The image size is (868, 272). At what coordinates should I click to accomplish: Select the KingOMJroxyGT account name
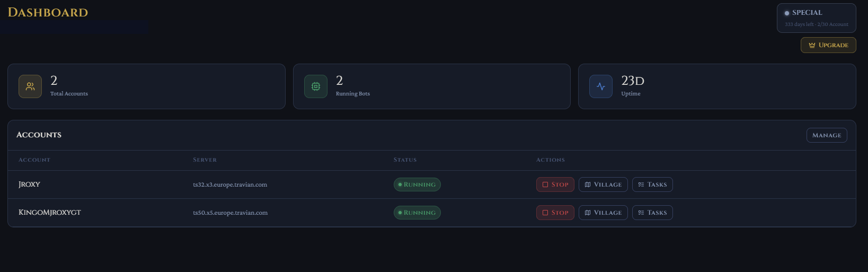(x=50, y=213)
